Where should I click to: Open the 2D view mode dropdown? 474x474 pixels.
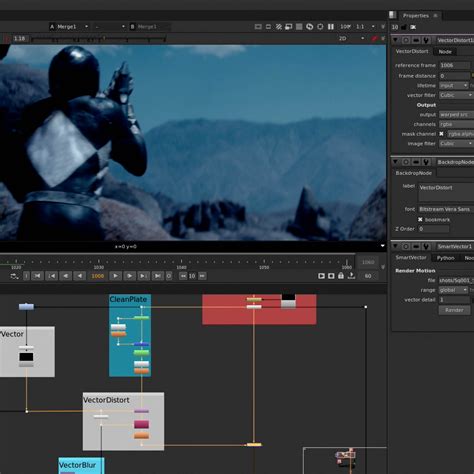coord(352,39)
